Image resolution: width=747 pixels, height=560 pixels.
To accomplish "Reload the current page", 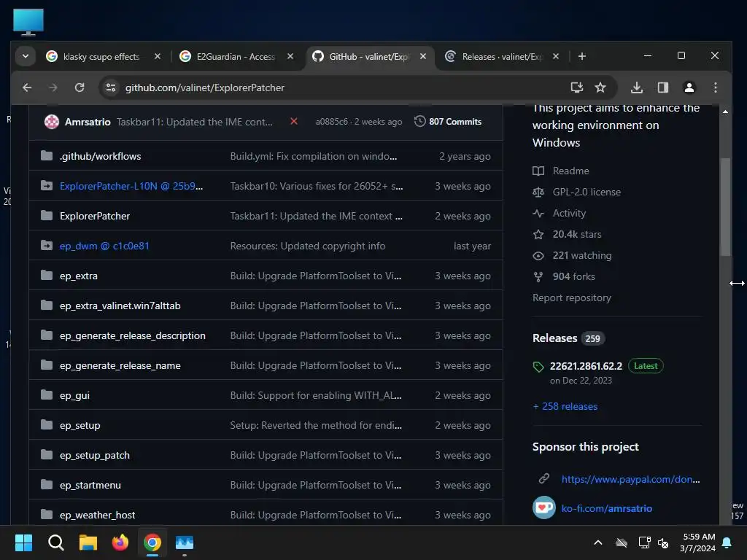I will click(x=80, y=87).
